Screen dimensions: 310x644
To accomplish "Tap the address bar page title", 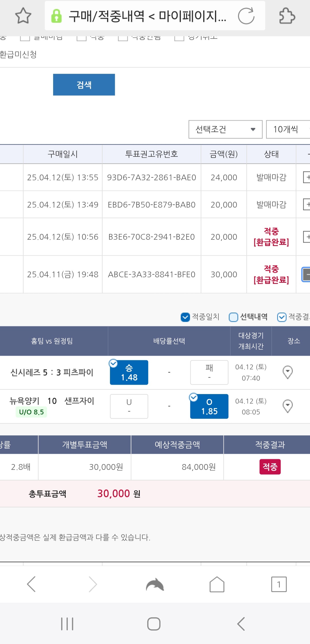I will pyautogui.click(x=148, y=16).
